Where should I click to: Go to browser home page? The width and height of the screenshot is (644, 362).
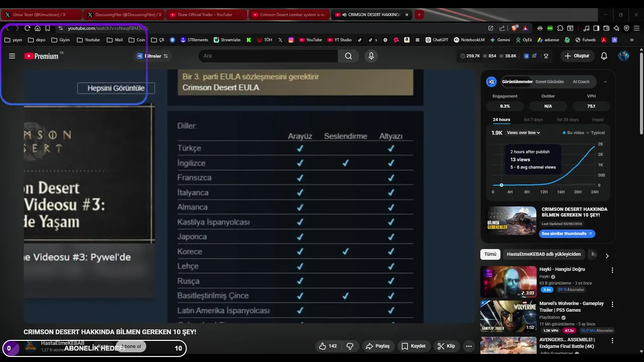click(x=37, y=28)
